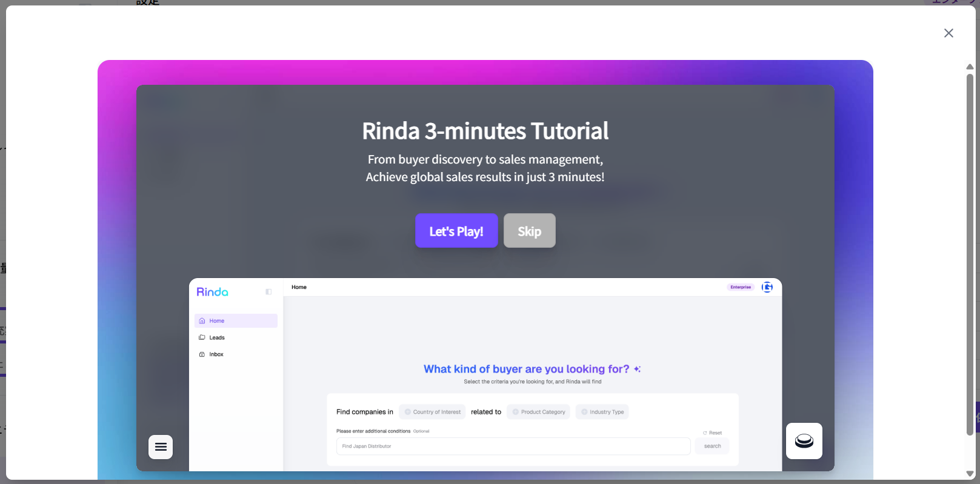980x484 pixels.
Task: Click the Rinda 3-minutes Tutorial heading
Action: (x=485, y=131)
